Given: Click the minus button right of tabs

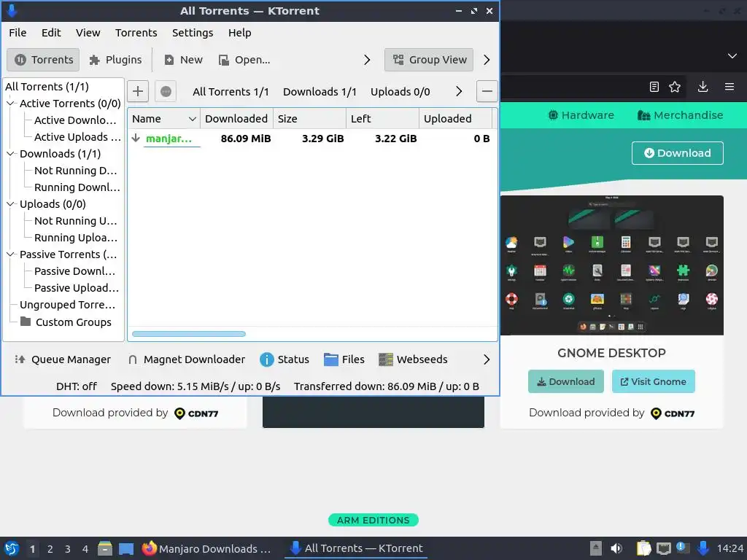Looking at the screenshot, I should pos(487,91).
